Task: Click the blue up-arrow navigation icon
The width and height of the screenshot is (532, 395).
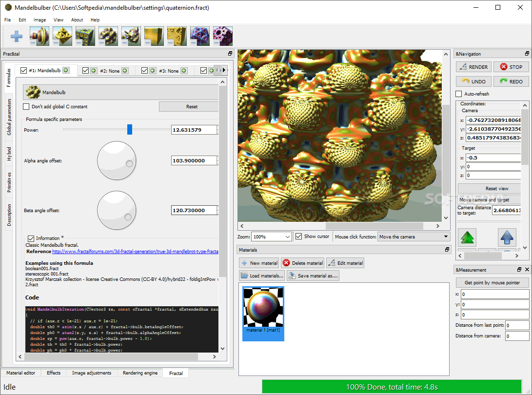Action: [x=507, y=237]
